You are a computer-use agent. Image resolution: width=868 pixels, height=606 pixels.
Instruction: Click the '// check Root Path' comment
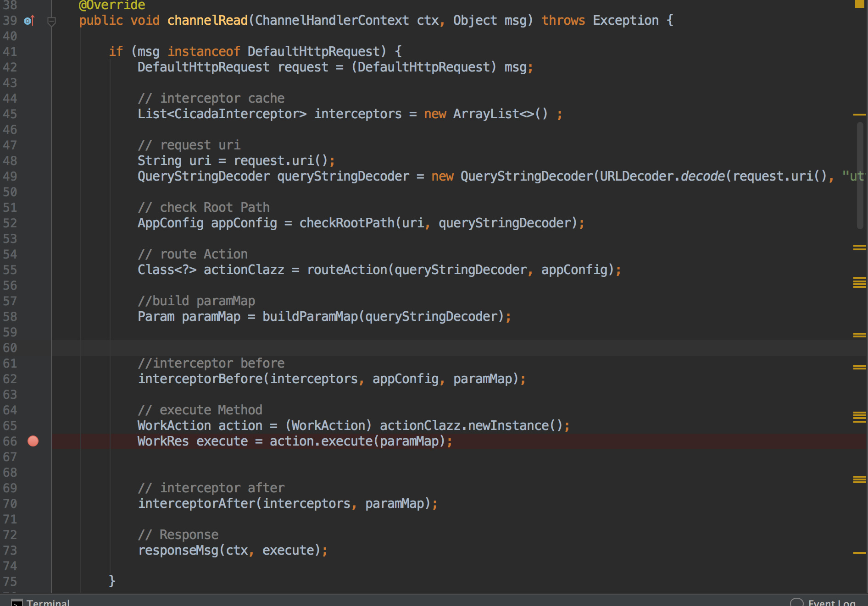coord(204,208)
